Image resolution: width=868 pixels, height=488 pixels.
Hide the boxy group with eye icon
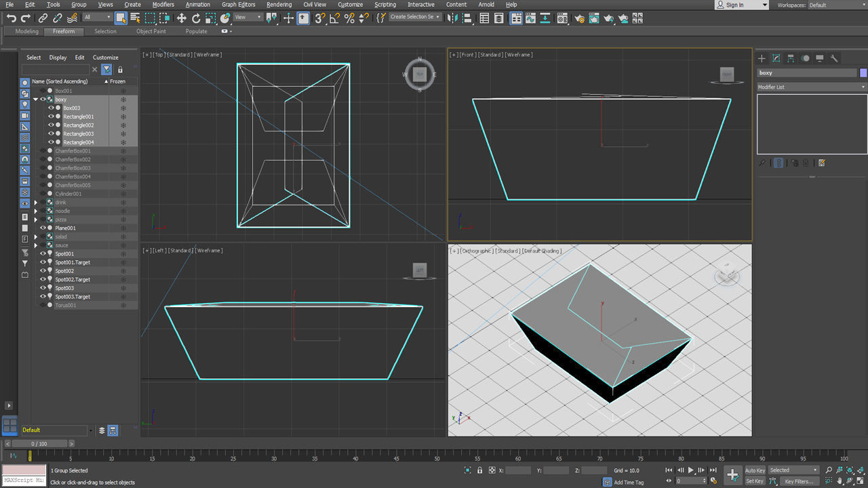pyautogui.click(x=43, y=100)
